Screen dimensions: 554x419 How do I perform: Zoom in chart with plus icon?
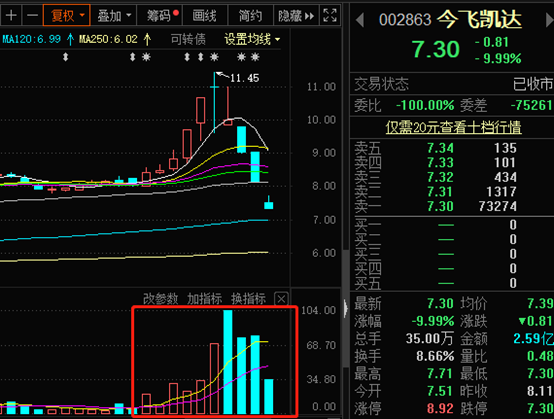point(11,16)
